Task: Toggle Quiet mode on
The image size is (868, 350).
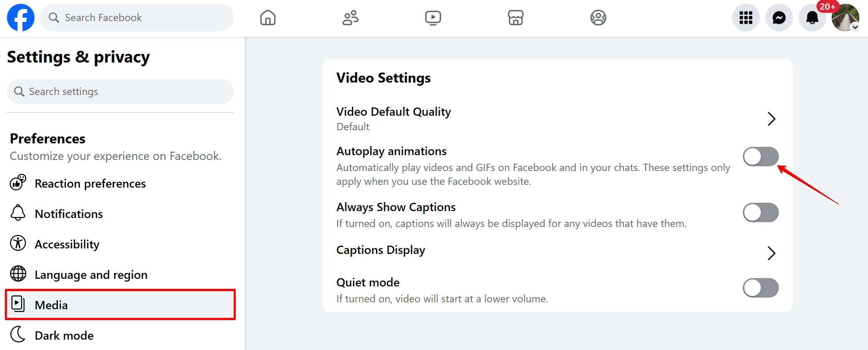Action: tap(760, 288)
